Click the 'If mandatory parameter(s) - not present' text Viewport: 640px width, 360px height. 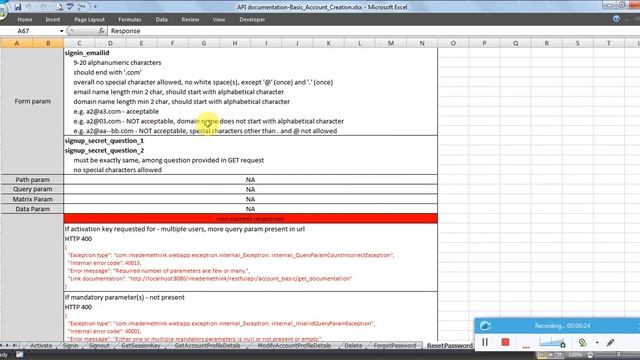tap(124, 298)
